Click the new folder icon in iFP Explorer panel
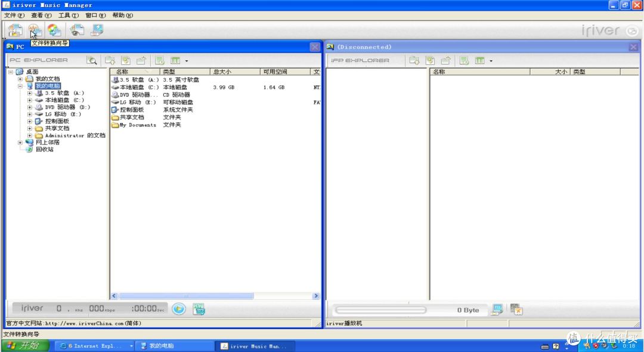Viewport: 644px width, 352px height. point(445,60)
